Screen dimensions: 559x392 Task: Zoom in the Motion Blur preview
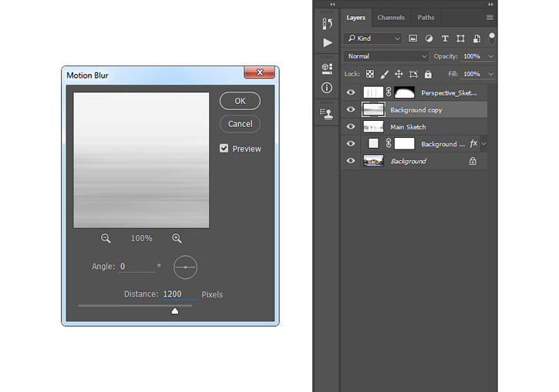(177, 238)
